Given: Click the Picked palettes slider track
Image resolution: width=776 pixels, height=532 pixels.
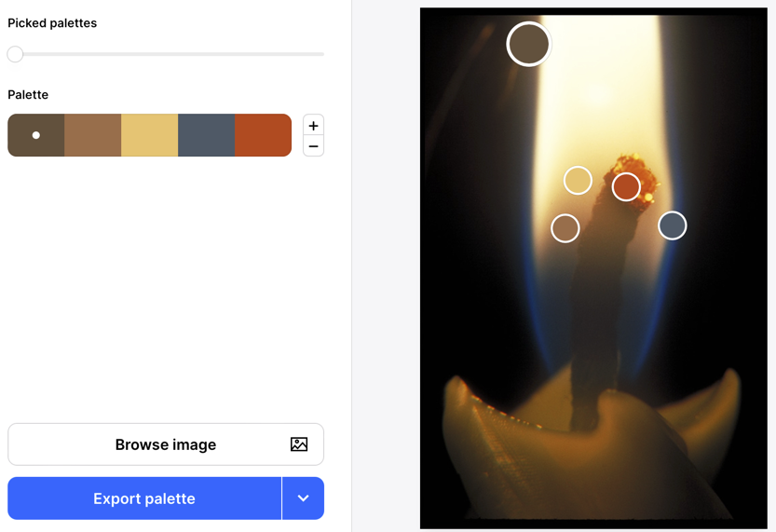Looking at the screenshot, I should [x=186, y=54].
